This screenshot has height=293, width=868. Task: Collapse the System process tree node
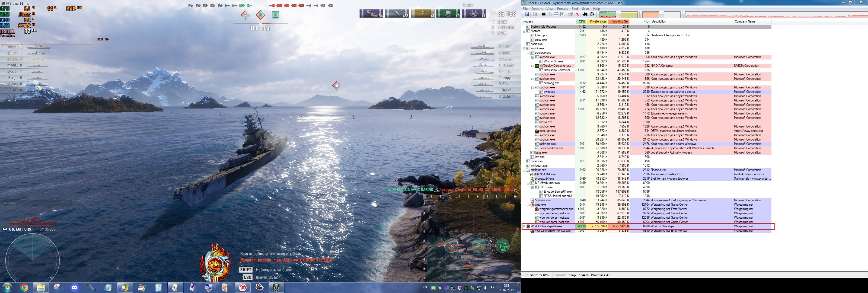tap(524, 31)
